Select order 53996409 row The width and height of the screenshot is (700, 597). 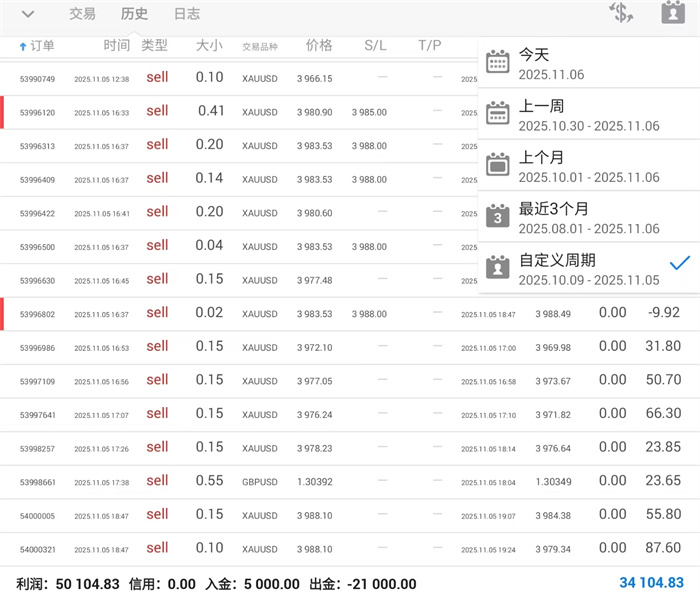coord(239,179)
